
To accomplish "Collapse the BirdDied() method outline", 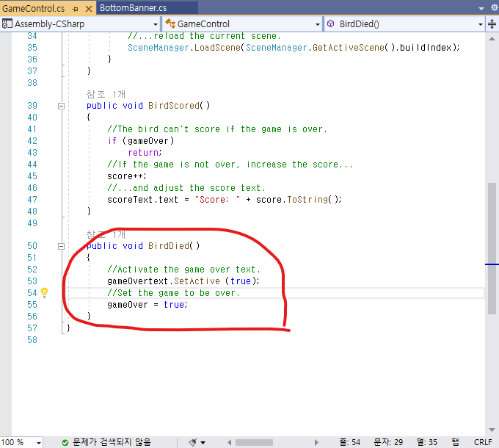I will 62,246.
